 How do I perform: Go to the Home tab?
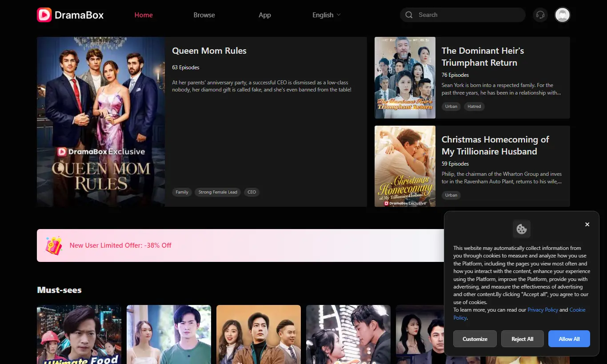[144, 15]
